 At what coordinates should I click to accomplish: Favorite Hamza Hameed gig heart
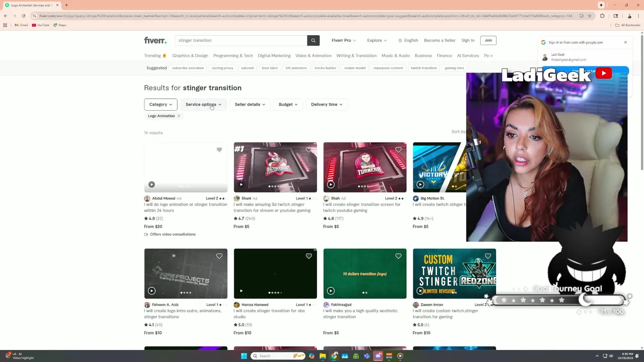309,256
